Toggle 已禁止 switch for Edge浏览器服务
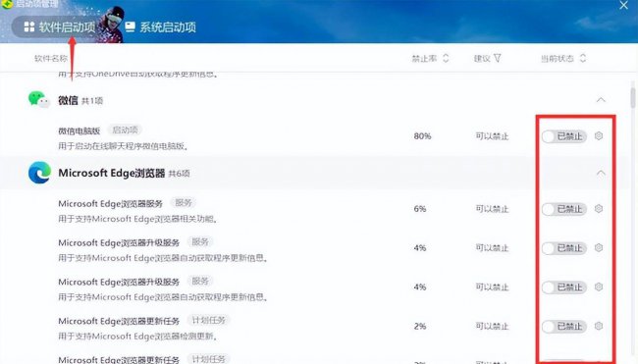The image size is (638, 364). click(564, 209)
